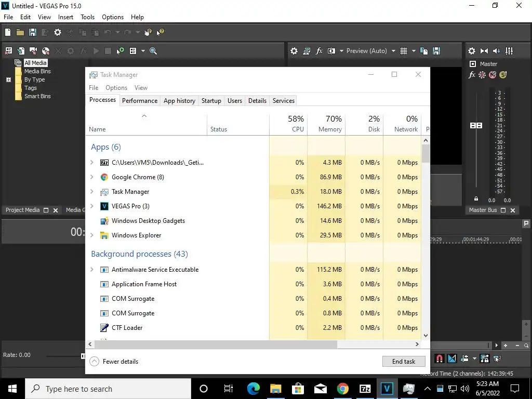The image size is (532, 399).
Task: Click the Task Manager vertical scroll down arrow
Action: click(425, 336)
